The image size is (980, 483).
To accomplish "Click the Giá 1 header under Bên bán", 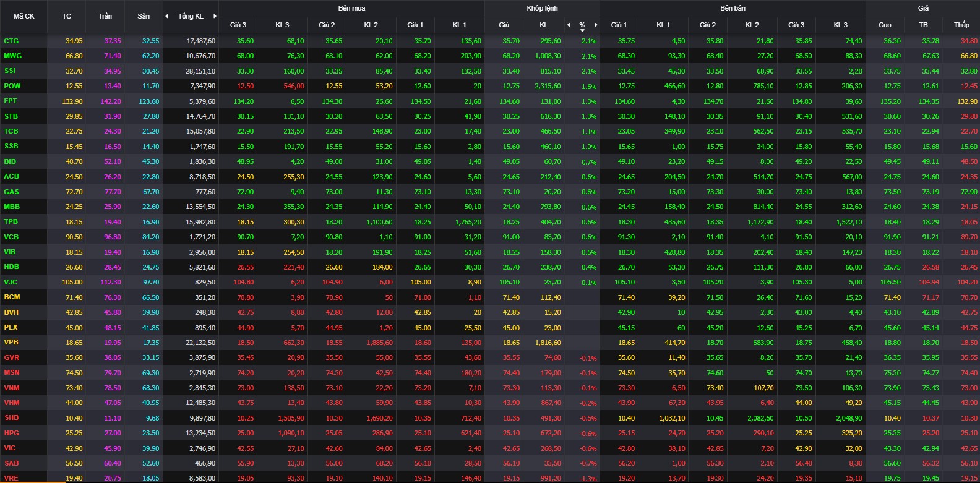I will click(619, 25).
